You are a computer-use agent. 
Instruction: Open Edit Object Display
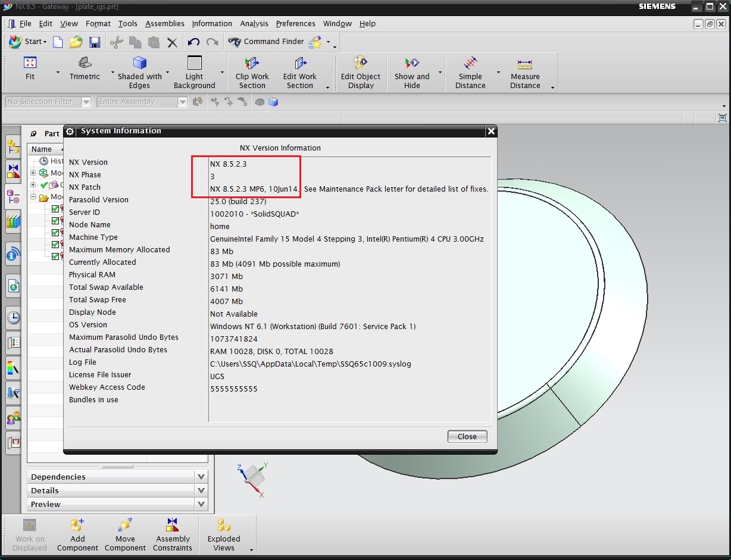pyautogui.click(x=361, y=73)
